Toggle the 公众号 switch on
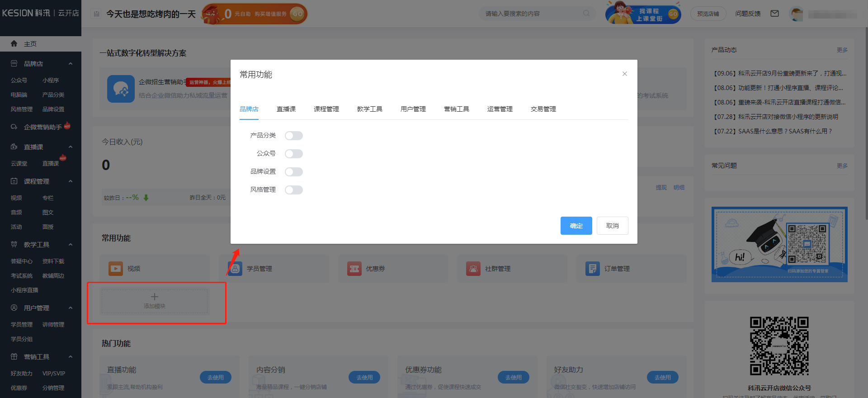This screenshot has width=868, height=398. [294, 154]
